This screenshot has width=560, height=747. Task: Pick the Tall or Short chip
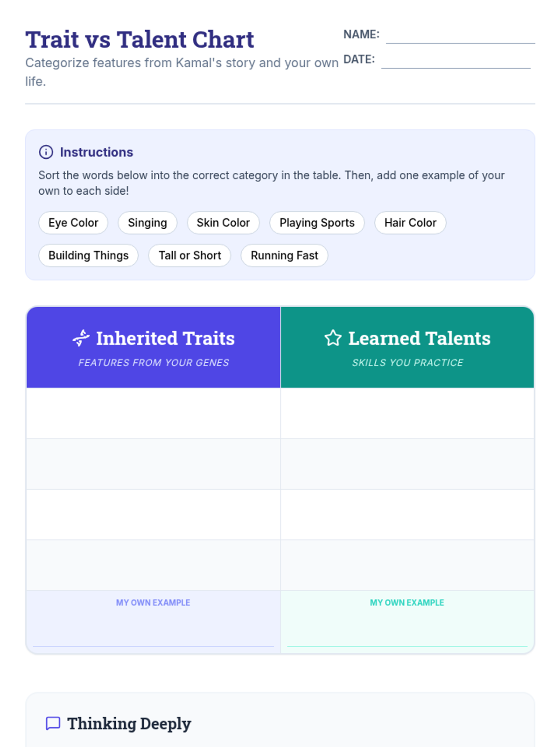tap(189, 255)
